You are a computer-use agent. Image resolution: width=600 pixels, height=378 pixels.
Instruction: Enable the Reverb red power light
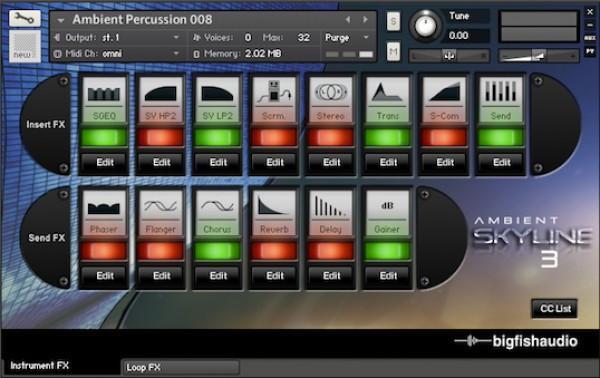click(x=274, y=251)
